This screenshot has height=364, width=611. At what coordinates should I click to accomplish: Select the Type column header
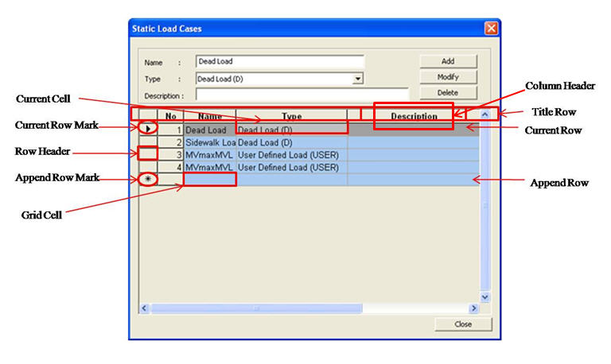click(291, 116)
